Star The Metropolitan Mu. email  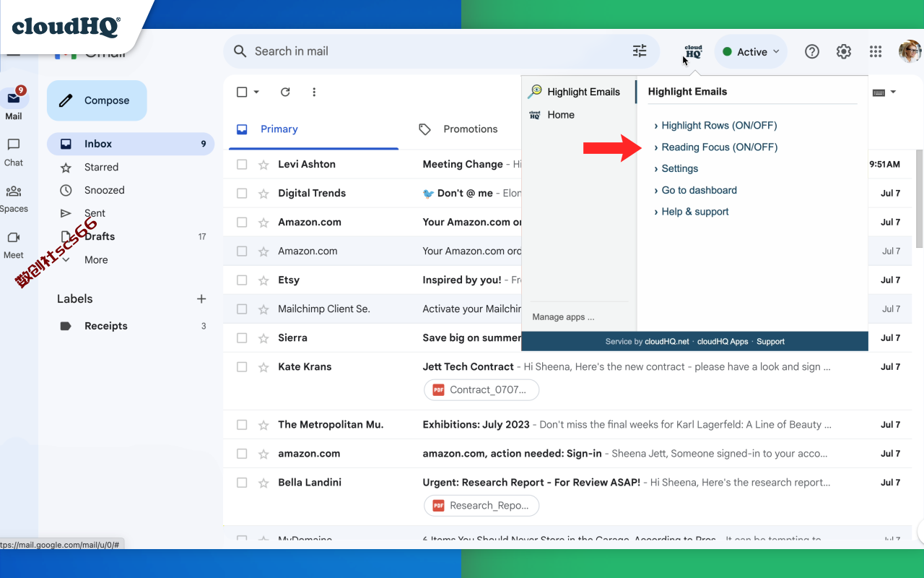click(263, 424)
